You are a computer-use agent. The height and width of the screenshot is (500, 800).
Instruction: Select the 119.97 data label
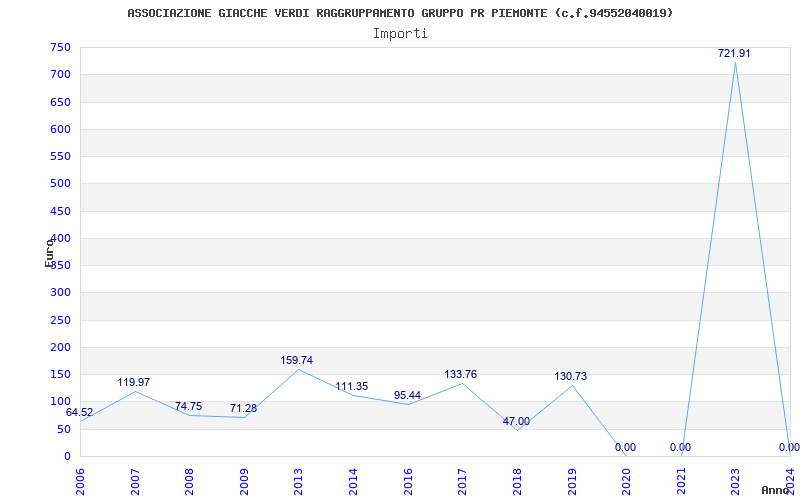coord(134,382)
